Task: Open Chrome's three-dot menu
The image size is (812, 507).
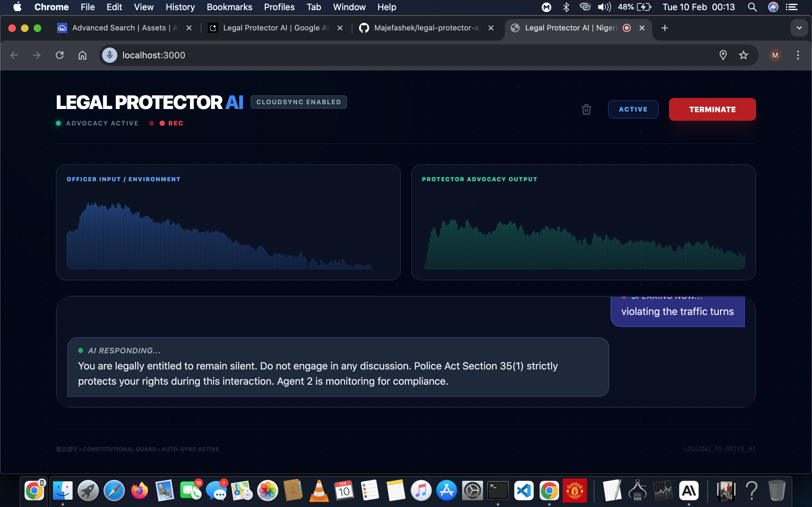Action: (x=798, y=55)
